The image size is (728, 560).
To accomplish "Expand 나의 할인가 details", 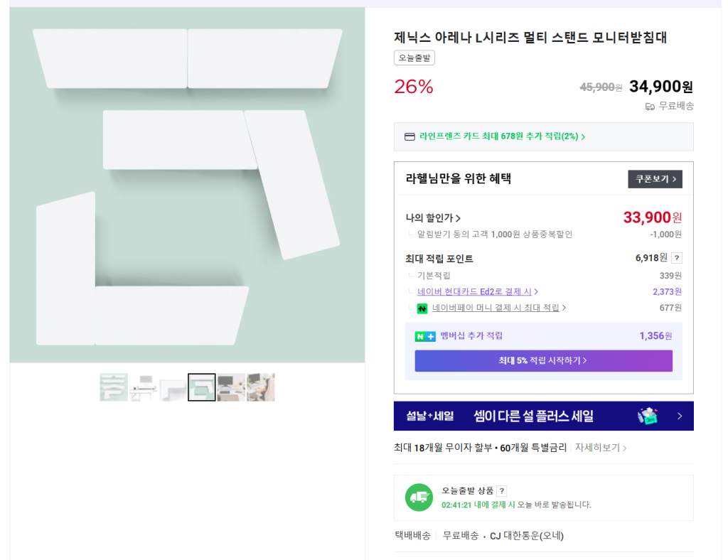I will point(433,218).
